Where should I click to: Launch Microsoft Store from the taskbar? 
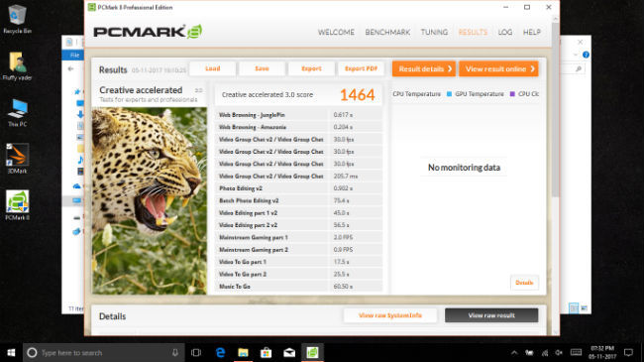[x=267, y=352]
